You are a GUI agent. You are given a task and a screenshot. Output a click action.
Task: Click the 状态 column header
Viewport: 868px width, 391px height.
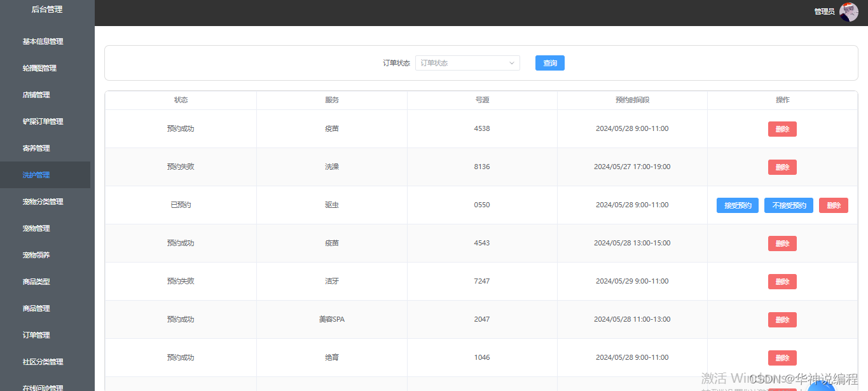click(181, 100)
